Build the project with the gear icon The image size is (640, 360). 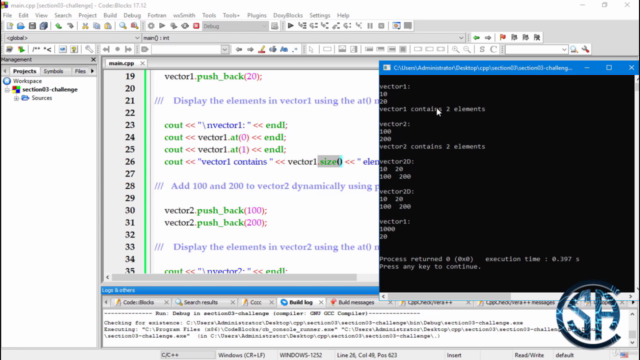[151, 26]
